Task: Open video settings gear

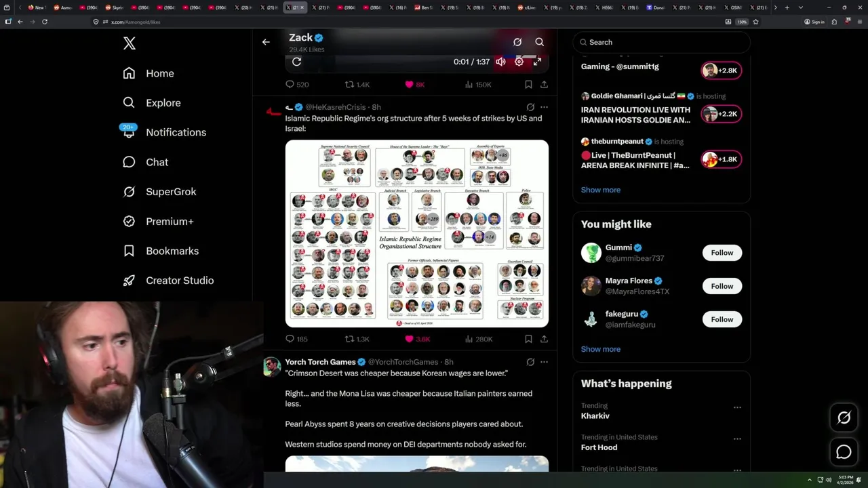Action: [519, 62]
